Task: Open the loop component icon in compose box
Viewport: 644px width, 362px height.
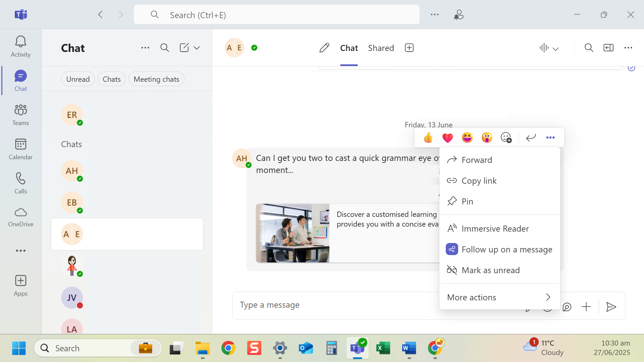Action: click(567, 307)
